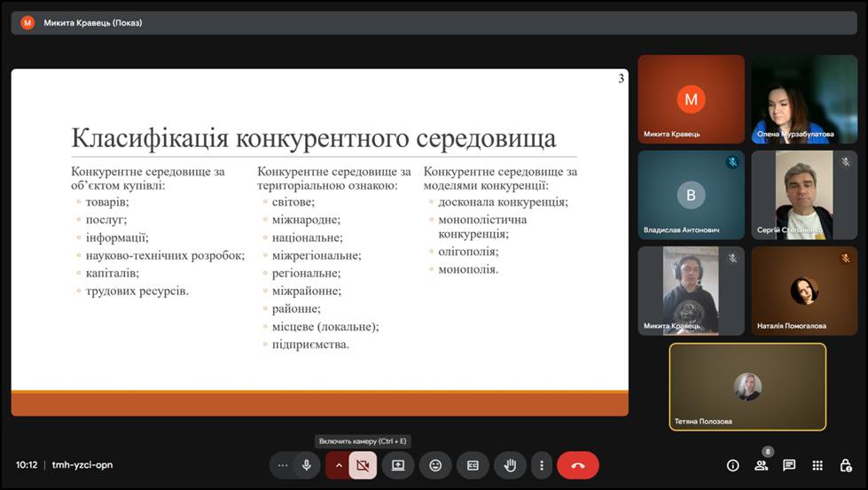Click Олена Мурзабулатова video tile
The width and height of the screenshot is (868, 490).
click(x=804, y=98)
